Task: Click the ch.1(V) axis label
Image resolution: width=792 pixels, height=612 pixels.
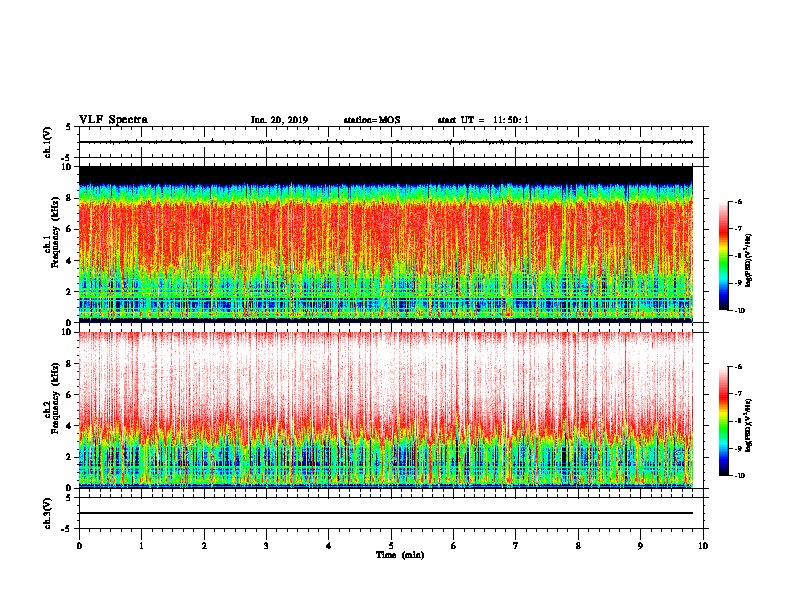Action: pyautogui.click(x=48, y=142)
